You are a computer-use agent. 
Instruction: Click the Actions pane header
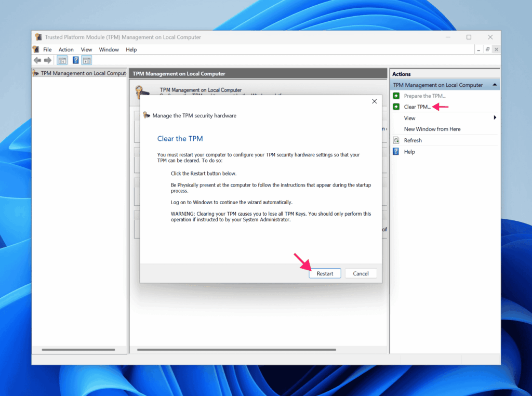[x=445, y=74]
